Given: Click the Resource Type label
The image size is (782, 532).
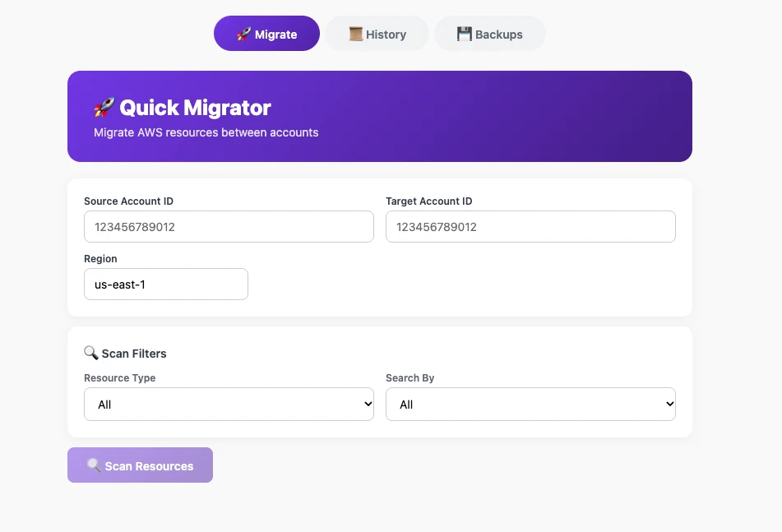Looking at the screenshot, I should (120, 378).
